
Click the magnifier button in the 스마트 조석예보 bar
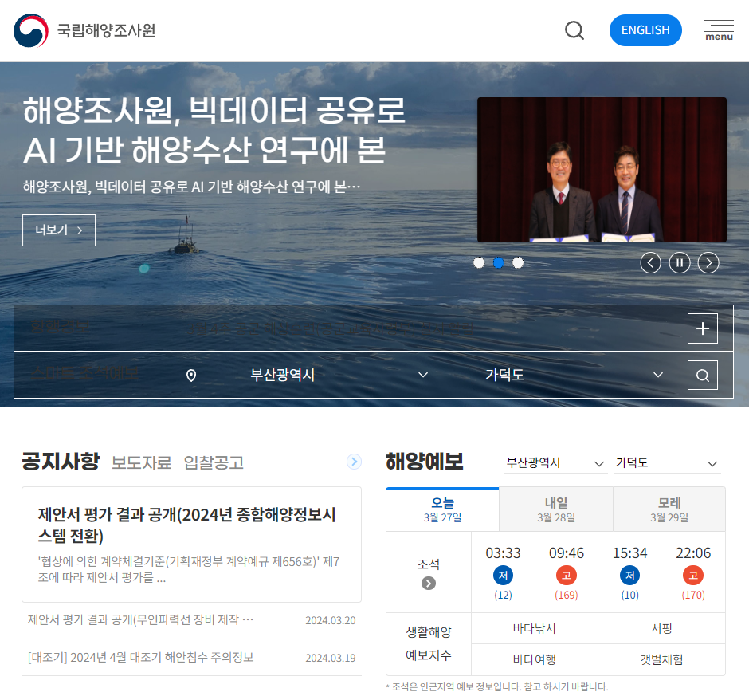pos(702,375)
